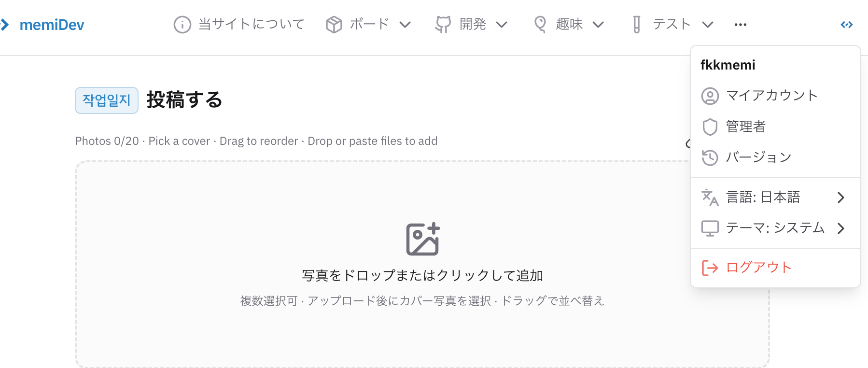Select バージョン in the user menu
Viewport: 868px width, 368px height.
tap(776, 157)
